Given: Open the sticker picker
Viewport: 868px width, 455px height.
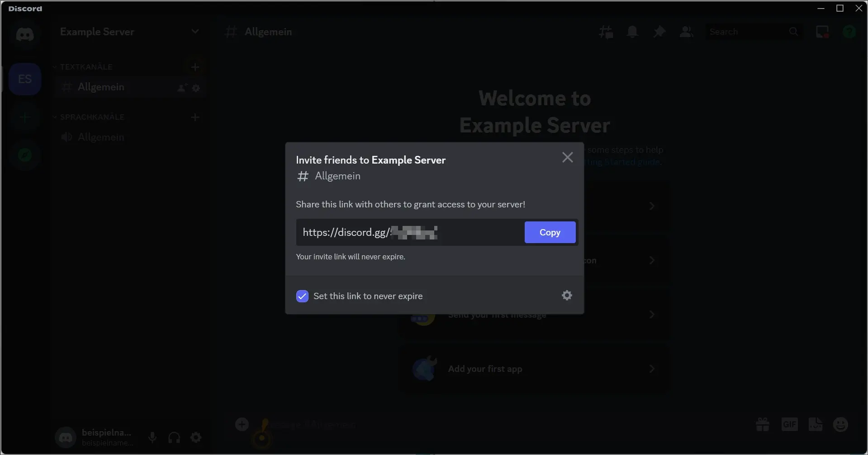Looking at the screenshot, I should click(815, 424).
